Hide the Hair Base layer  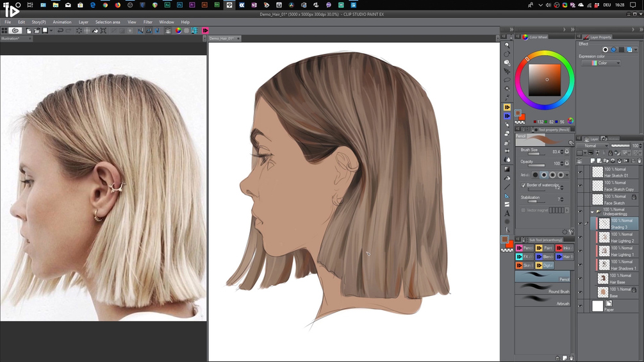tap(580, 279)
